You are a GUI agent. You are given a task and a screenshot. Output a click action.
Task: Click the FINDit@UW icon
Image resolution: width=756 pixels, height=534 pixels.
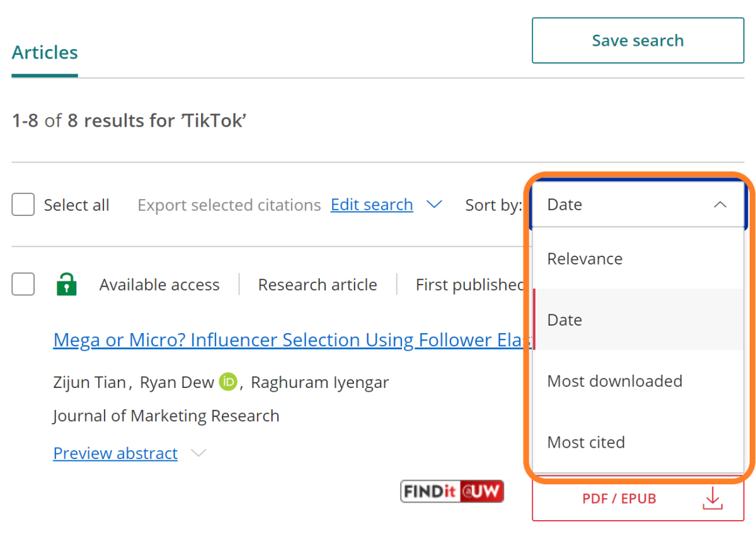[452, 491]
